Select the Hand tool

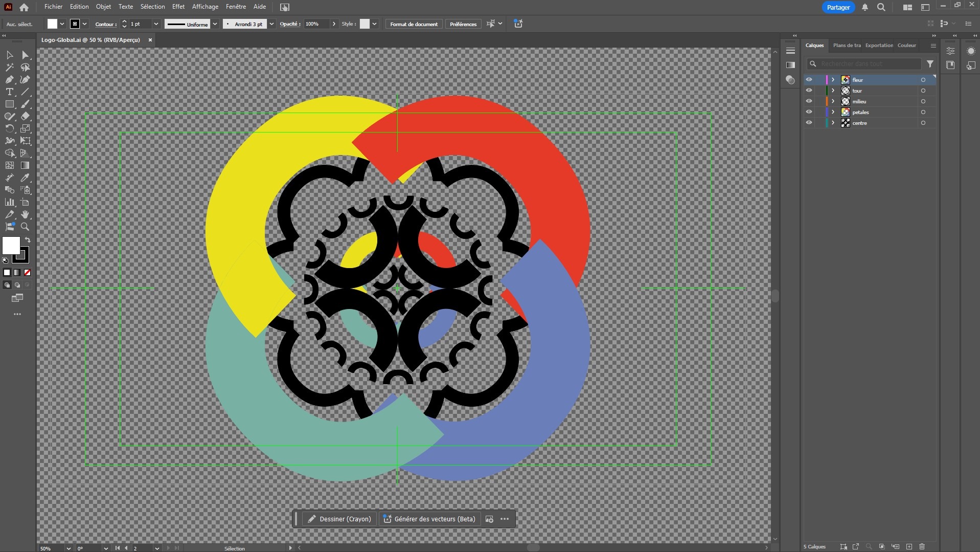pyautogui.click(x=25, y=215)
